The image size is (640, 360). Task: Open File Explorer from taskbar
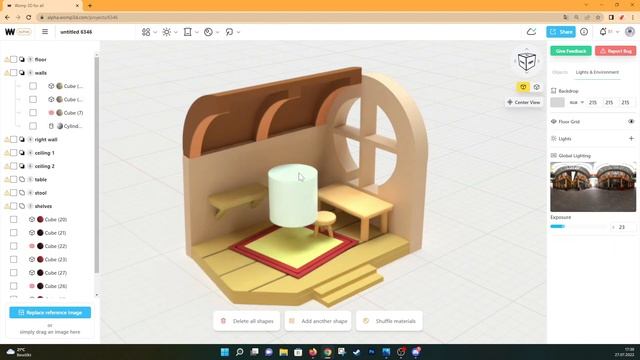click(x=284, y=352)
